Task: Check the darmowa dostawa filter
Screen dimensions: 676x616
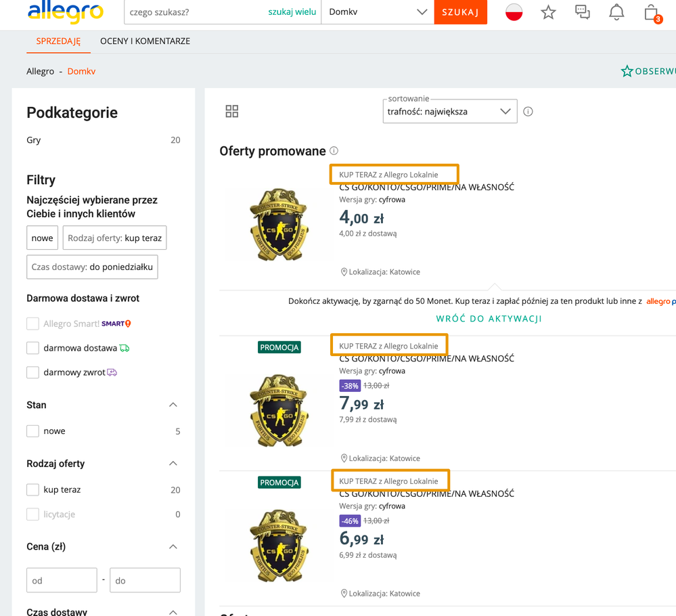Action: (32, 348)
